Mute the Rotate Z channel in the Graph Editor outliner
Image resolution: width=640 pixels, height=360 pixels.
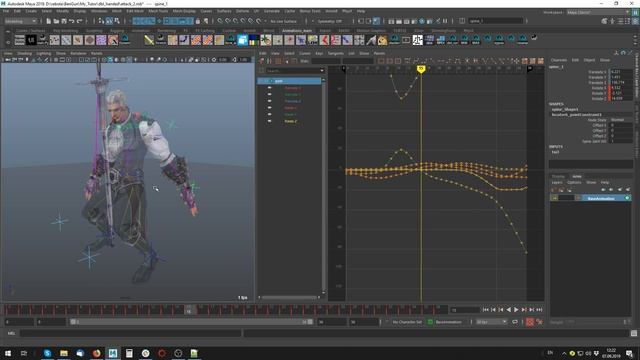click(269, 121)
